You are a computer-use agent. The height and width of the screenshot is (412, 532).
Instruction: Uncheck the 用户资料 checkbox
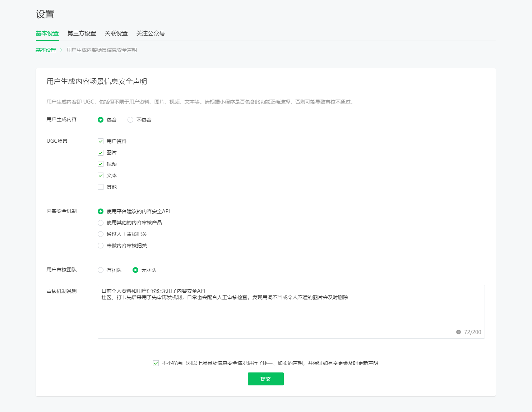point(101,141)
